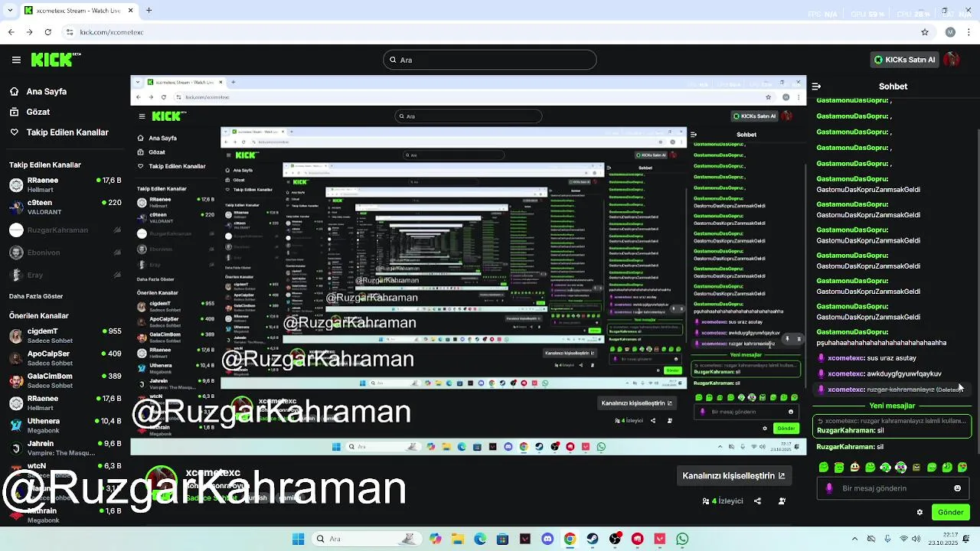Open offline Eray channel in main sidebar
This screenshot has height=551, width=980.
coord(65,275)
